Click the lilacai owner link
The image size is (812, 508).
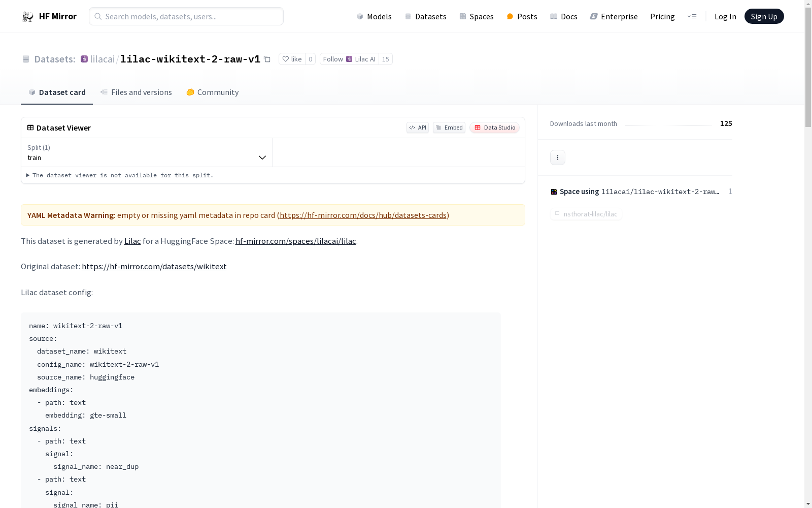pyautogui.click(x=103, y=59)
